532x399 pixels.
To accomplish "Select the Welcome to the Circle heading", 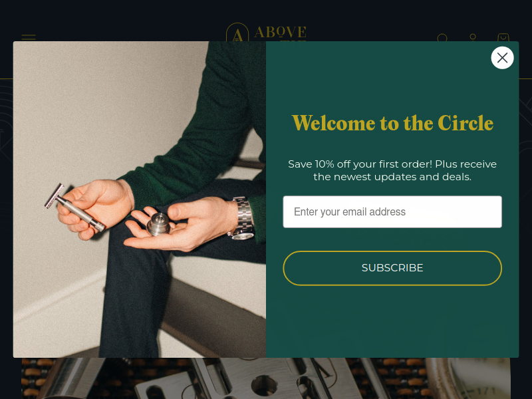I will tap(392, 123).
